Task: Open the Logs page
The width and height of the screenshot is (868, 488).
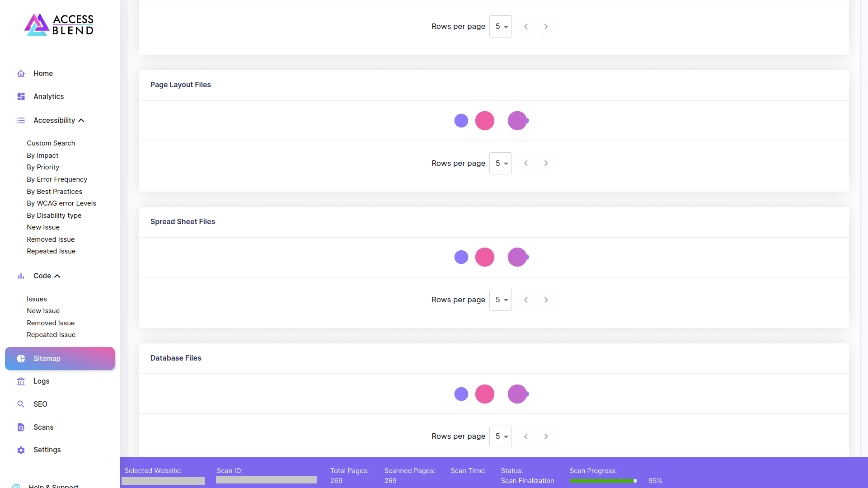Action: [41, 381]
